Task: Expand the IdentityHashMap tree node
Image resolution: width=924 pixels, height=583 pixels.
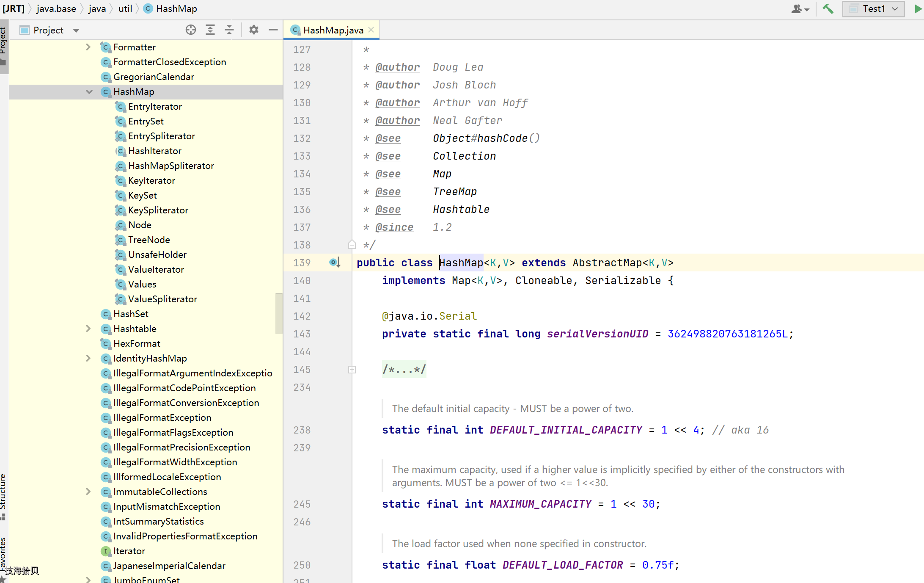Action: click(x=88, y=358)
